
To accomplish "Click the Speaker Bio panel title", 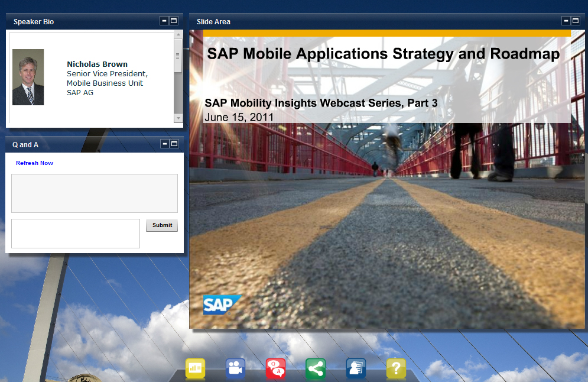I will pyautogui.click(x=34, y=22).
